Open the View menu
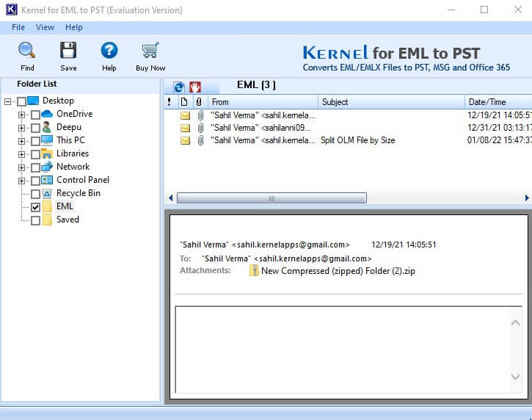 pyautogui.click(x=45, y=27)
